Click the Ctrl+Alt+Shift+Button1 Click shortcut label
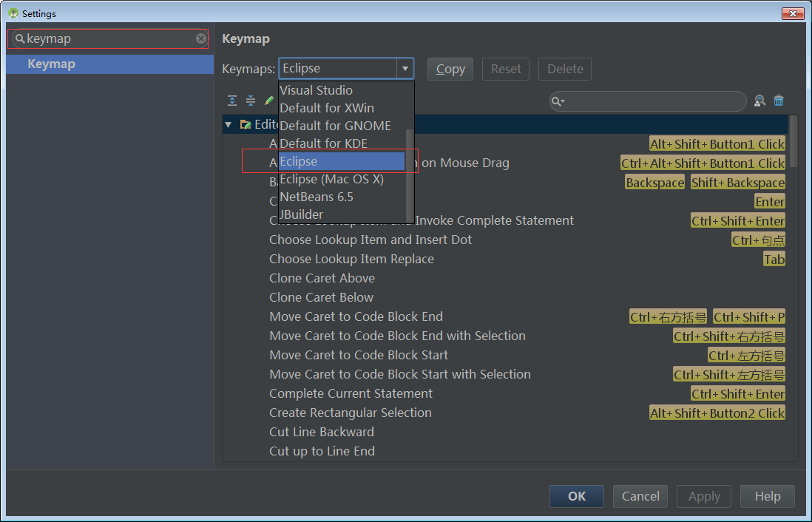Viewport: 812px width, 522px height. pos(703,163)
